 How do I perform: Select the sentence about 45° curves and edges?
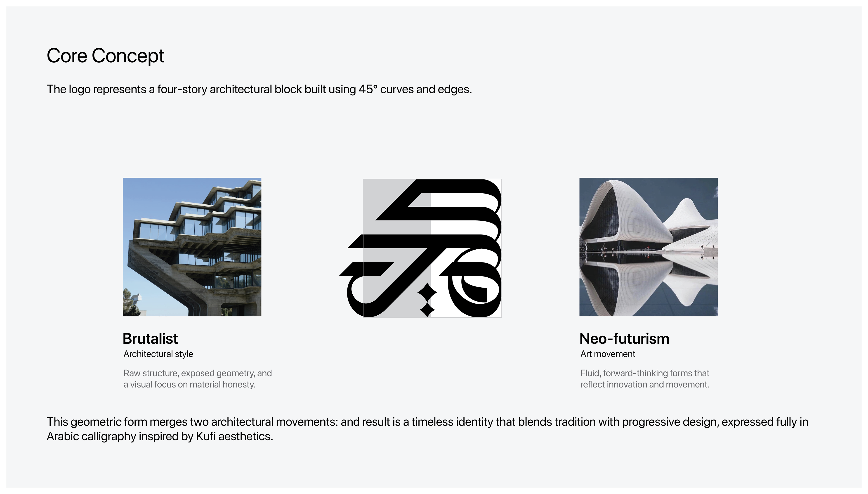click(259, 89)
